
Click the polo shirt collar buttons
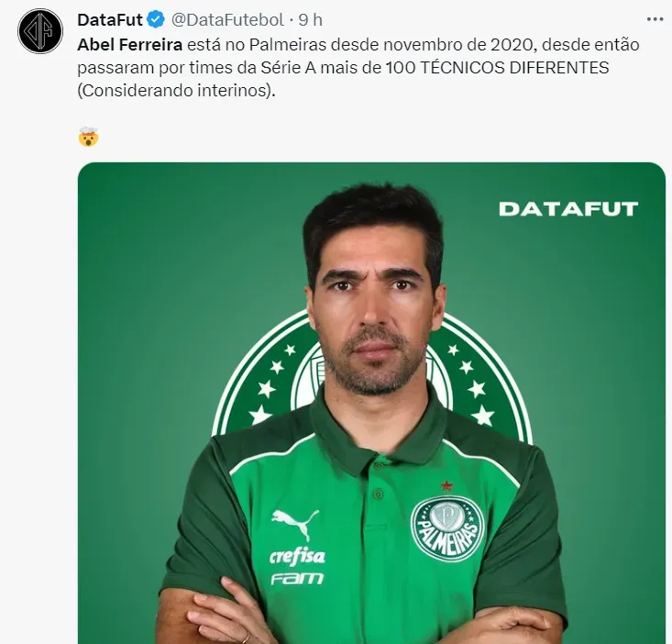coord(378,480)
